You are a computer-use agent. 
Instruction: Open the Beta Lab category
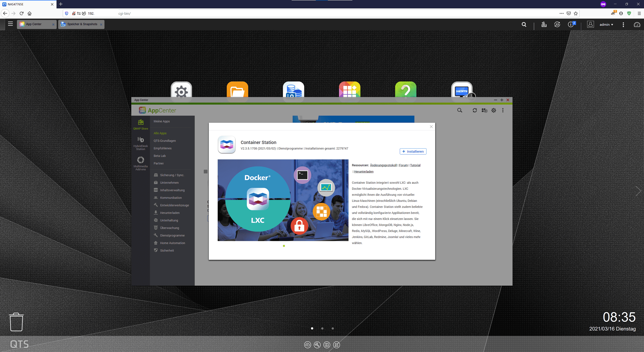coord(159,156)
